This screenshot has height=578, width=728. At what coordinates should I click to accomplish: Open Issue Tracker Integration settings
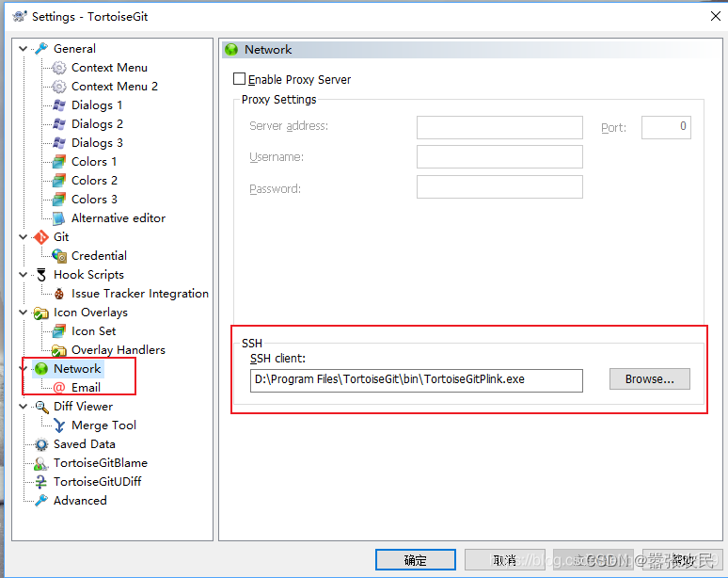[x=140, y=294]
